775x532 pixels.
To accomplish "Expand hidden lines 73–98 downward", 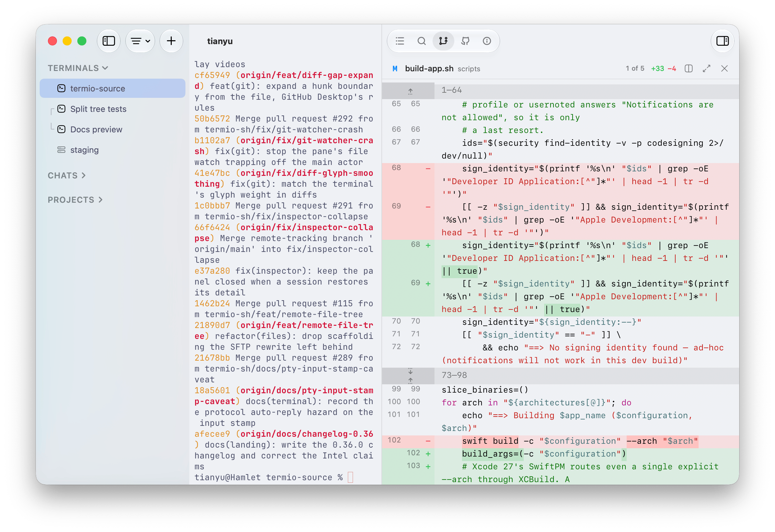I will click(410, 371).
